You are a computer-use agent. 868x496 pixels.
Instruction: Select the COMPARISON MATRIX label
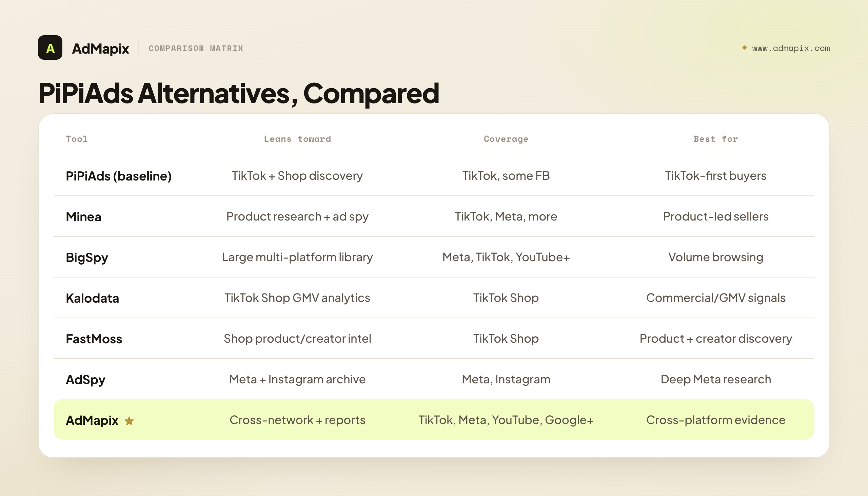(196, 48)
